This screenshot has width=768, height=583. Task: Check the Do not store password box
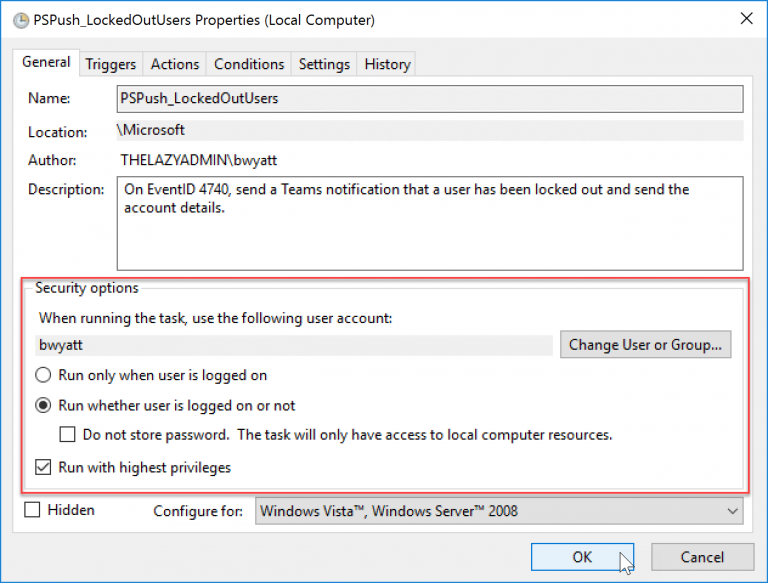[67, 435]
